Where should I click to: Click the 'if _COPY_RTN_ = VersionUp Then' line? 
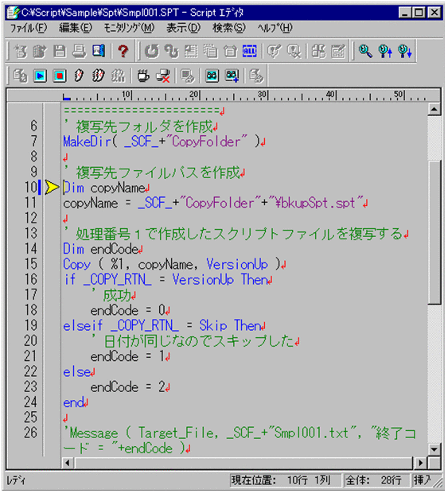(168, 279)
